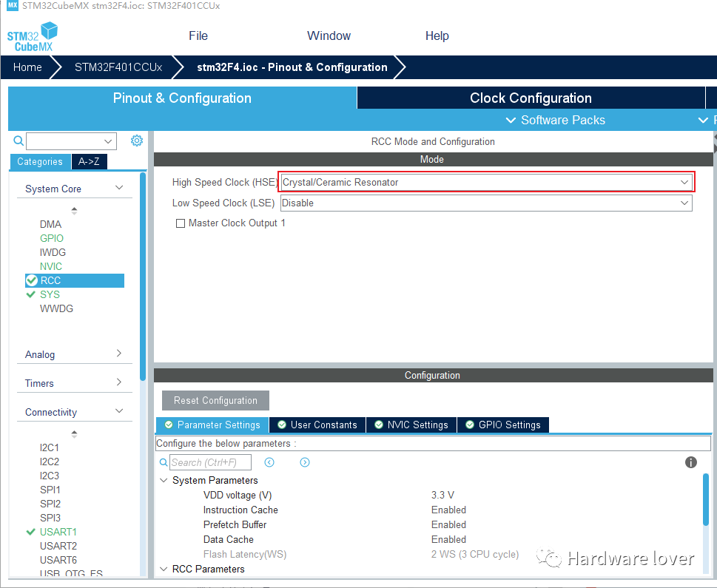Select I2C3 peripheral
717x588 pixels.
click(49, 476)
